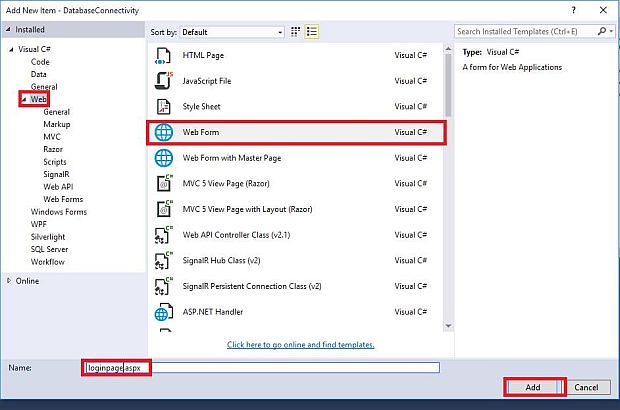Click the template list scroll down arrow
The width and height of the screenshot is (620, 410).
tap(448, 326)
